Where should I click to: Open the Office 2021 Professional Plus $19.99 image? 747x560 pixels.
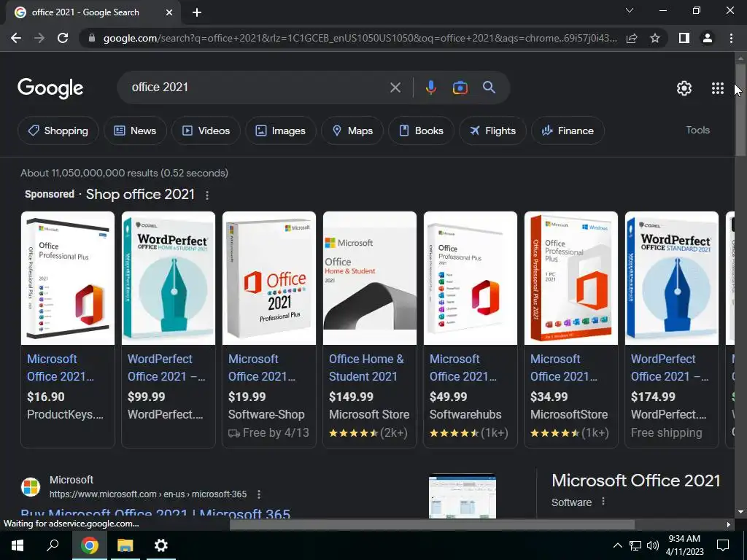click(269, 278)
